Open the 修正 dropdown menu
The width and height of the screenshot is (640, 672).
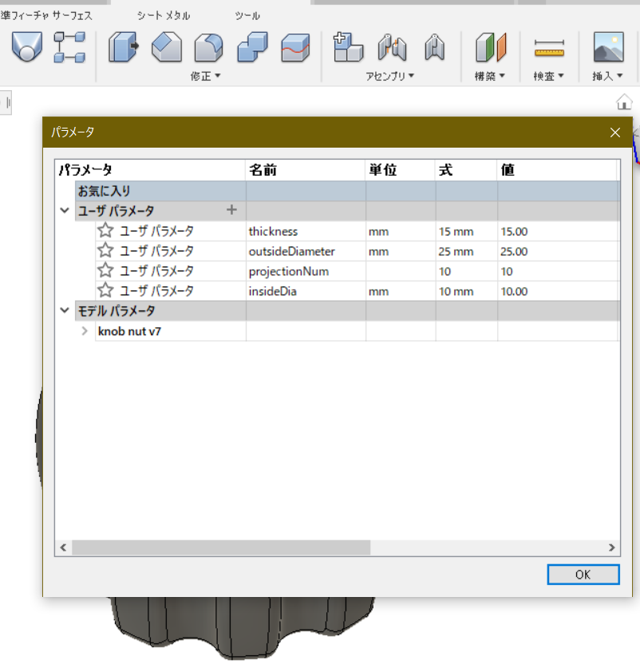point(205,77)
